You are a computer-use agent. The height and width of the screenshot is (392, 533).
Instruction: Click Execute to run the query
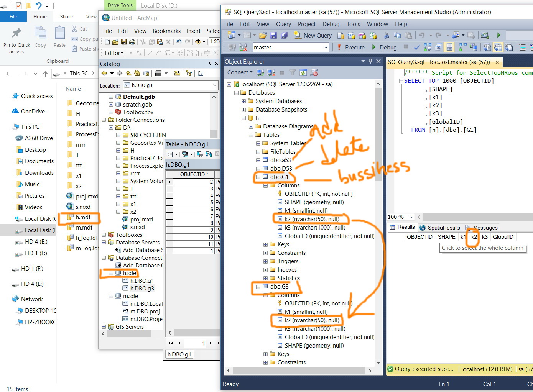tap(350, 48)
